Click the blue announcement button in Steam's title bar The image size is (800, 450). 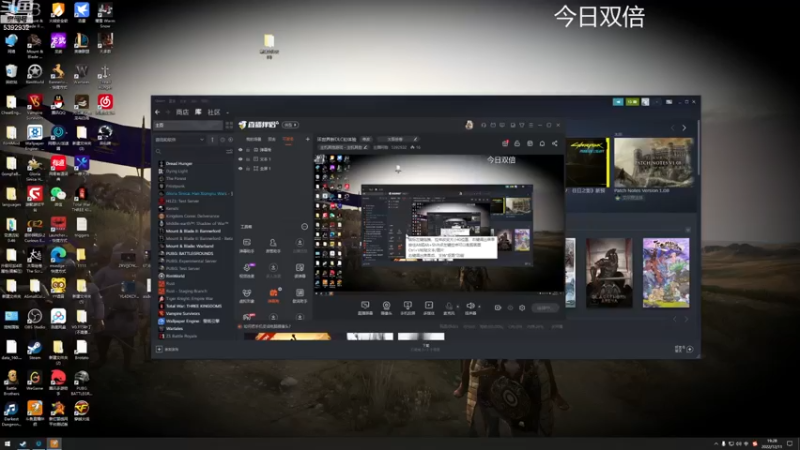[x=618, y=102]
